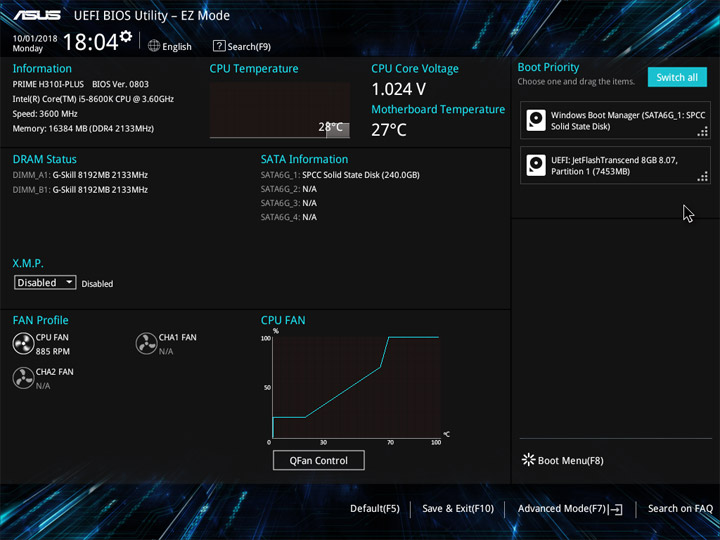Load Default(F5) settings

click(x=375, y=509)
